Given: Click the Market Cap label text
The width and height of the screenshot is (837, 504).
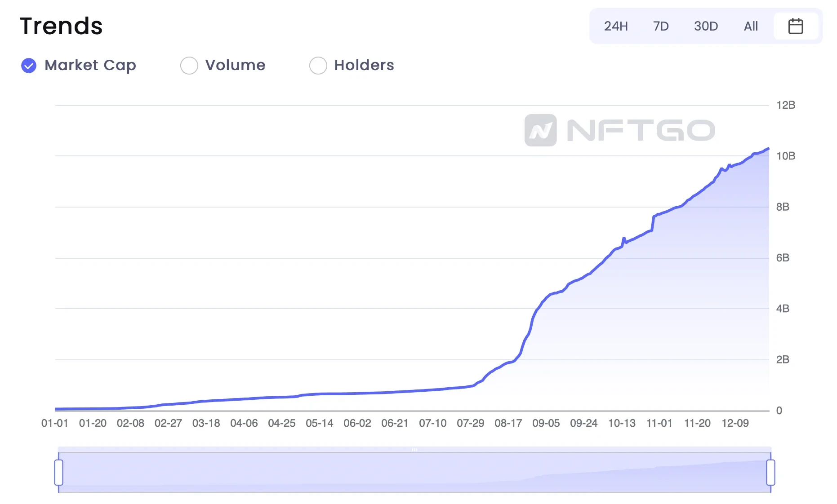Looking at the screenshot, I should click(90, 66).
